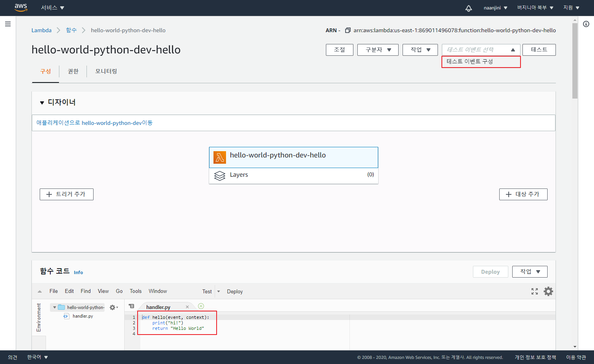Image resolution: width=594 pixels, height=364 pixels.
Task: Open the 함수 코드 section 작업 dropdown
Action: [x=530, y=272]
